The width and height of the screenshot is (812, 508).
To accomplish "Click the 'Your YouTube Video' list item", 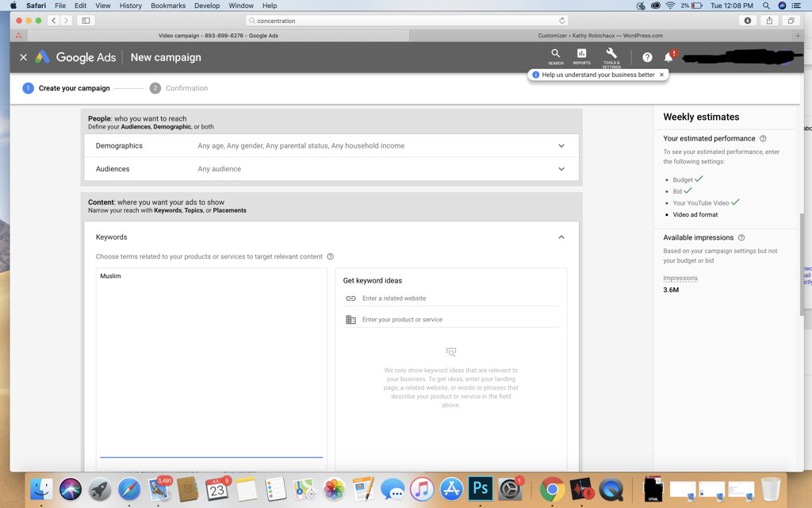I will click(x=701, y=203).
